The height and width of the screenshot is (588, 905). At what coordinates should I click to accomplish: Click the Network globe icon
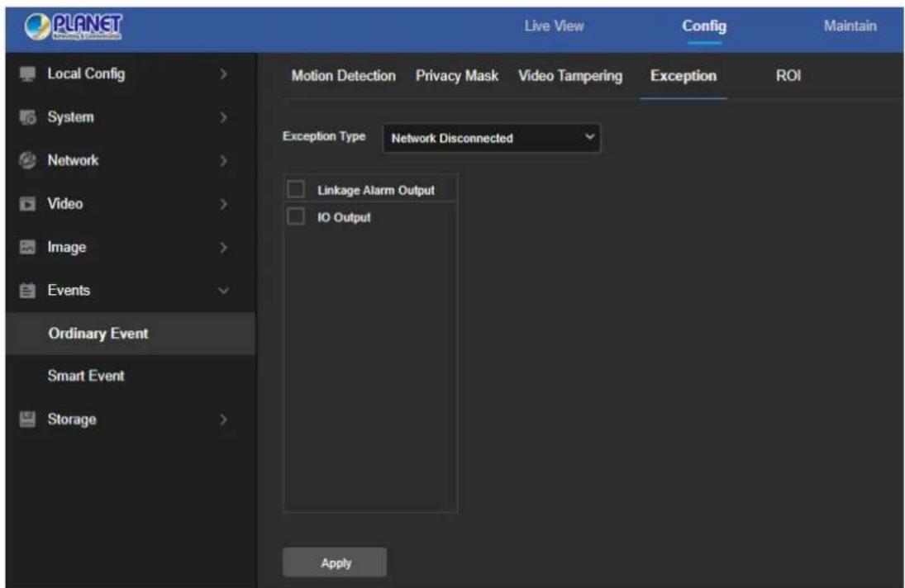[x=27, y=160]
